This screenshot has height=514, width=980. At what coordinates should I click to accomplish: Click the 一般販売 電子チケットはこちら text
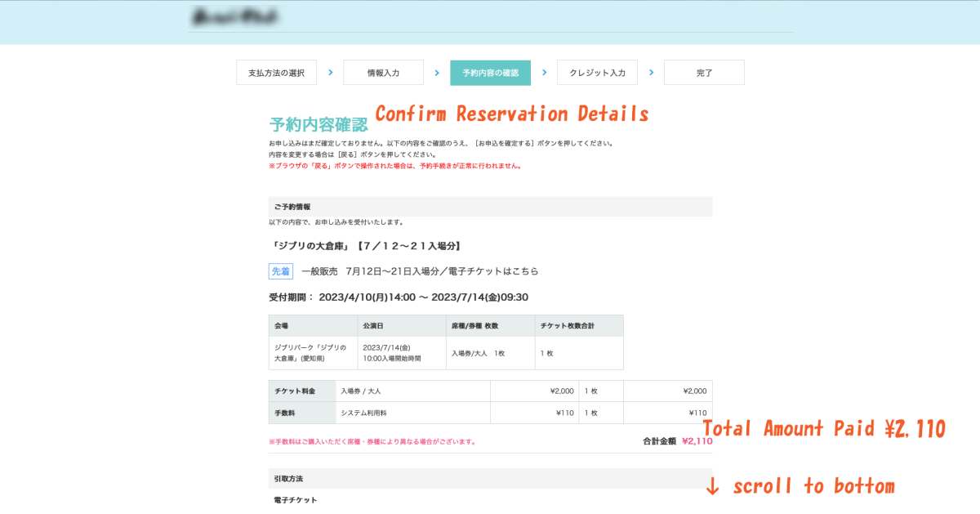pos(420,271)
